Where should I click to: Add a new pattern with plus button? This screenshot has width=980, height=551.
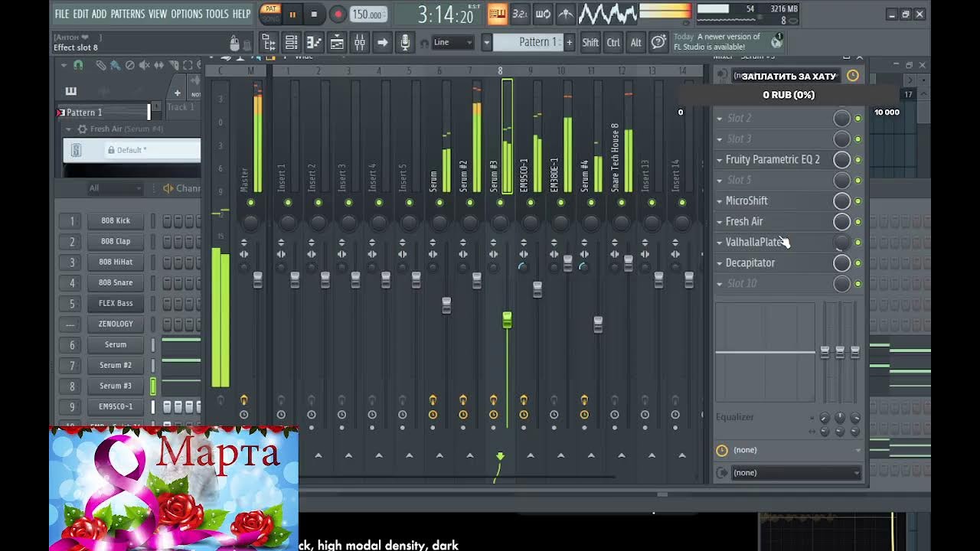coord(569,43)
